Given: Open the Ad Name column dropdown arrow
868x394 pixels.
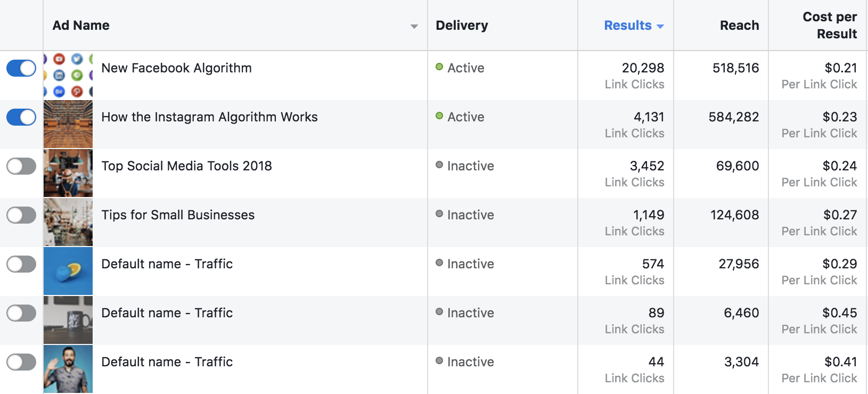Looking at the screenshot, I should [x=413, y=25].
